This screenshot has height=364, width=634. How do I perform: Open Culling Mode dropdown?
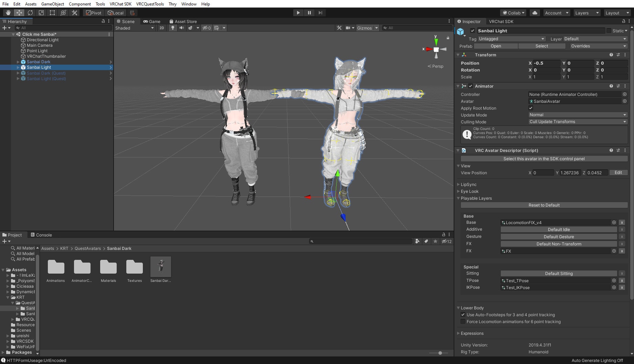pos(578,122)
